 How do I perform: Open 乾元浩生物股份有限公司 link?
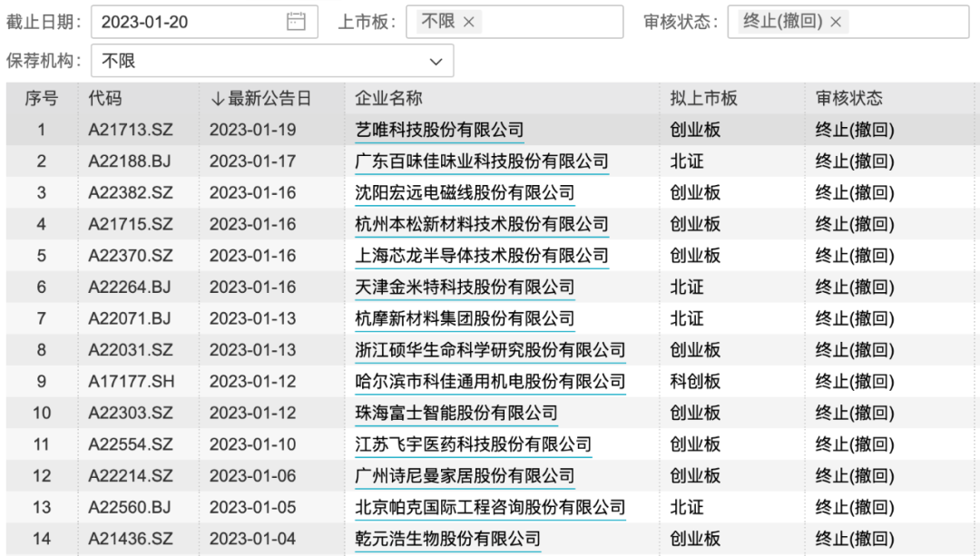point(447,539)
